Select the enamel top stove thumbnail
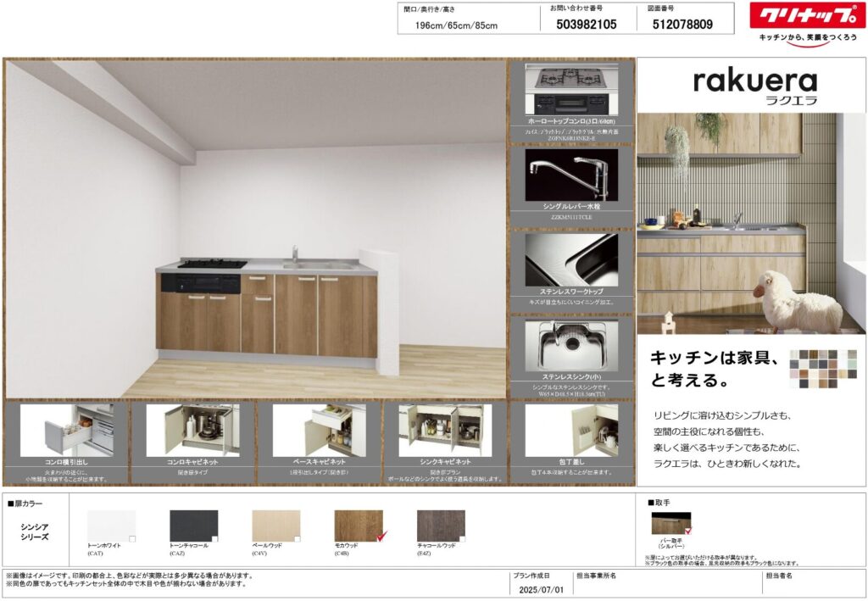Screen dimensions: 868x601 tap(571, 90)
